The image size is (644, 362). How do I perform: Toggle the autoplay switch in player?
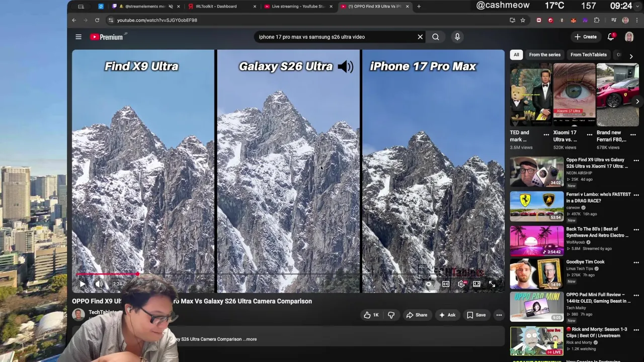[x=429, y=284]
